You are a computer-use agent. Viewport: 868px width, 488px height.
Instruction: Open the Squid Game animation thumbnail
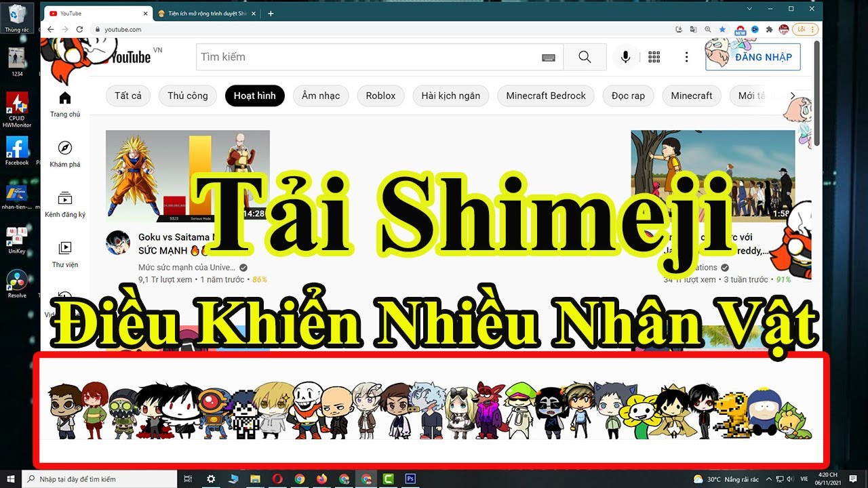(713, 176)
